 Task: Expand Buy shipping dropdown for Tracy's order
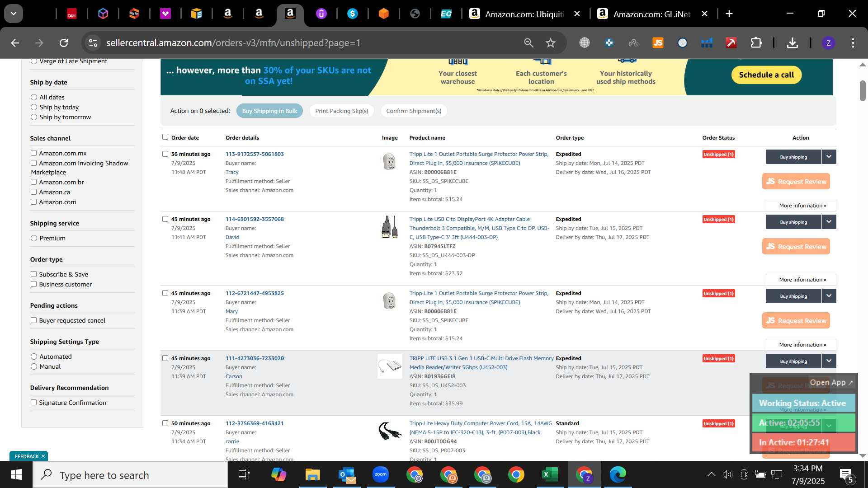coord(829,157)
